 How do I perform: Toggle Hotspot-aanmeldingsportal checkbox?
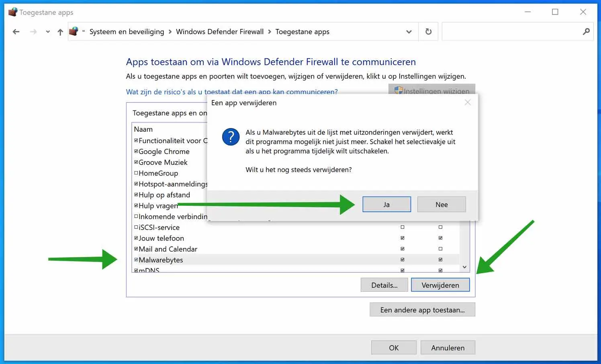(136, 184)
